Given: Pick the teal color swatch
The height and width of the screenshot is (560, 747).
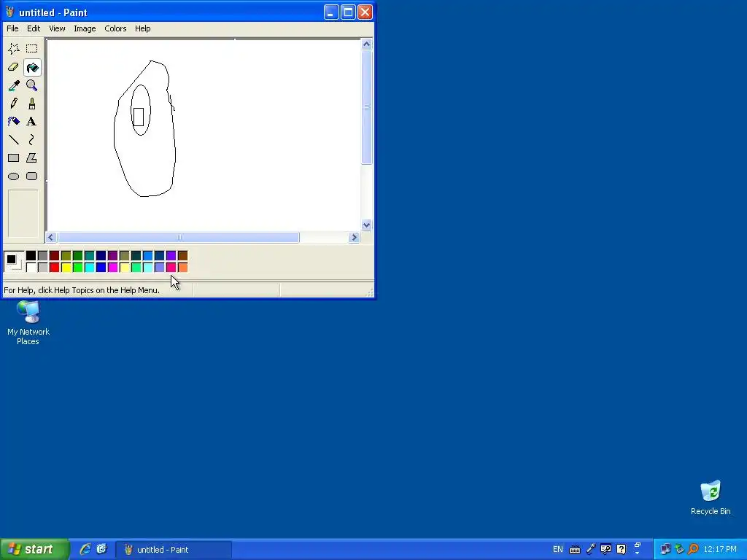Looking at the screenshot, I should [x=90, y=256].
